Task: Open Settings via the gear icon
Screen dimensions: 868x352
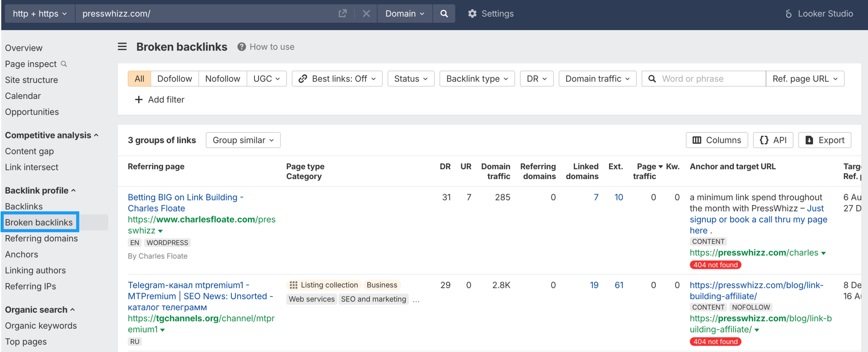Action: 472,14
